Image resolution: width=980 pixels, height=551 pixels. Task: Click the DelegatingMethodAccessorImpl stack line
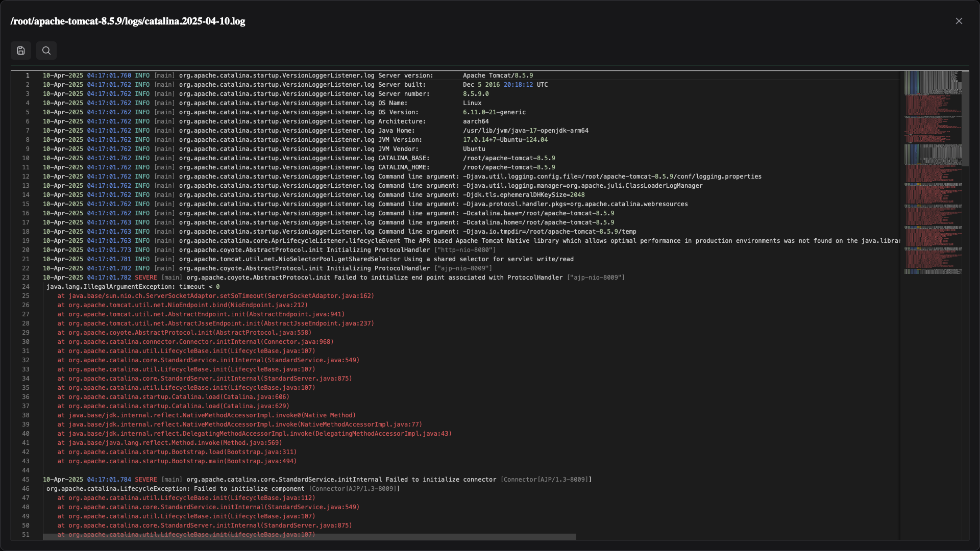pyautogui.click(x=255, y=434)
